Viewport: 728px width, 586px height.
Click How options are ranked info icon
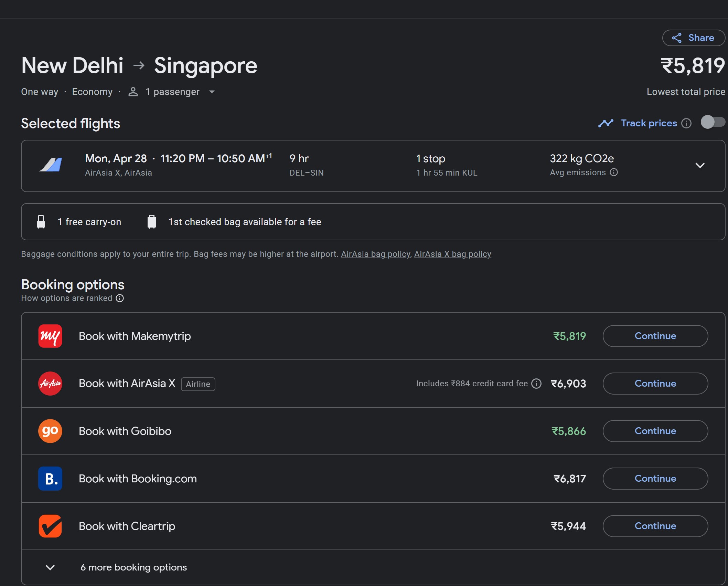[x=120, y=298]
